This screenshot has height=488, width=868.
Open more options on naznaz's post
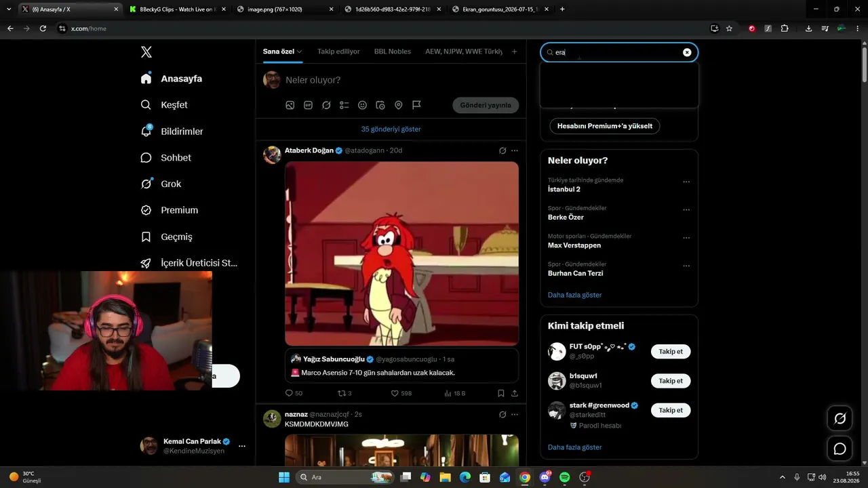tap(515, 414)
